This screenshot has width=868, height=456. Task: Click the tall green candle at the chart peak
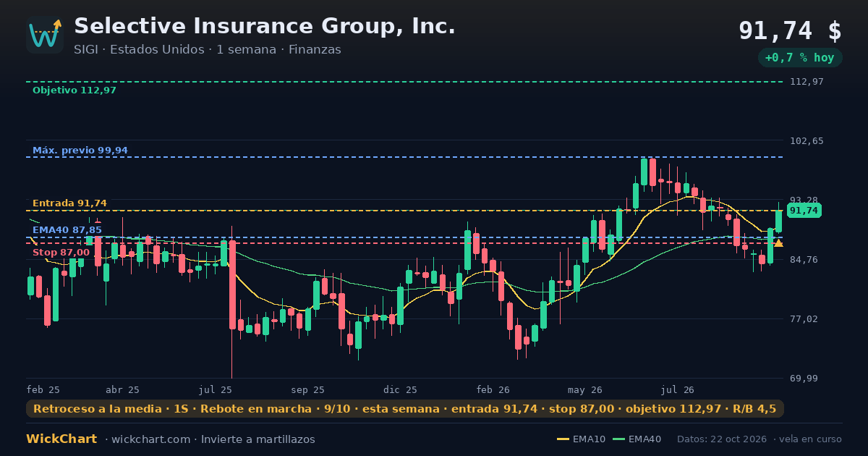(644, 172)
